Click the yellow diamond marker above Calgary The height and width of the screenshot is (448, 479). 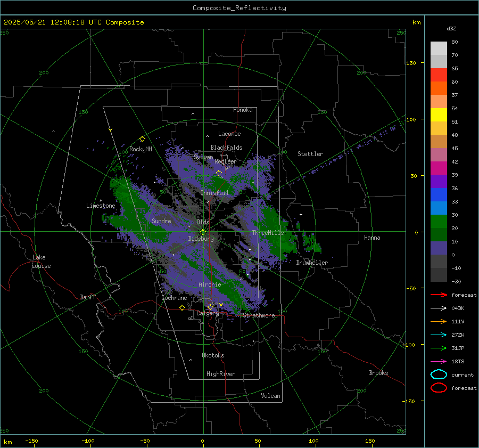click(x=210, y=307)
